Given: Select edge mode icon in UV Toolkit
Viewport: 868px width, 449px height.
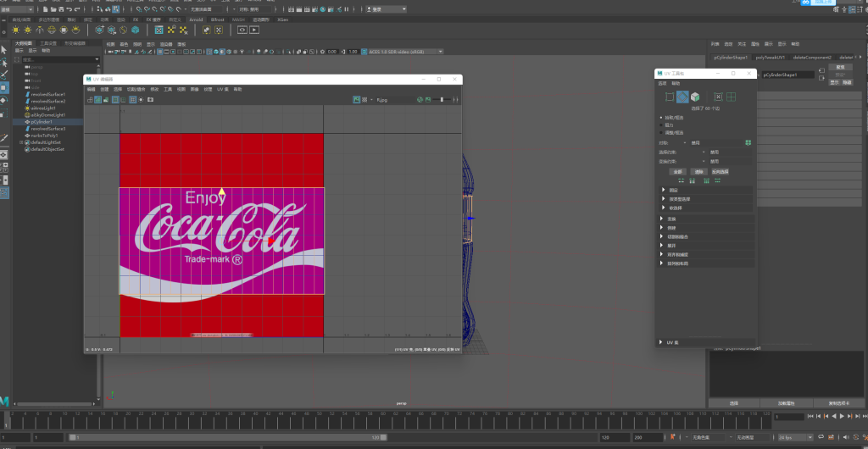Looking at the screenshot, I should 682,97.
